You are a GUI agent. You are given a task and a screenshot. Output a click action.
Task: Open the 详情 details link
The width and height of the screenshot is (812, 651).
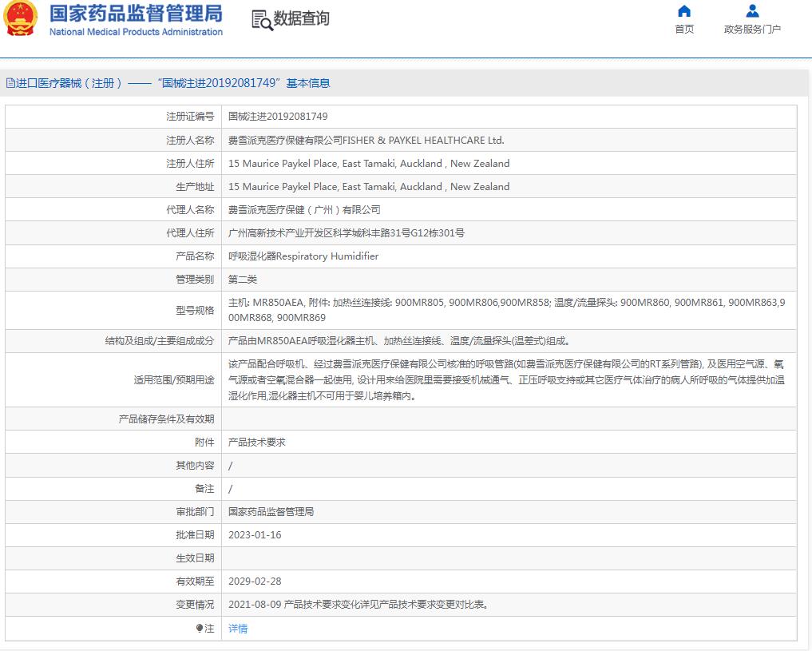click(x=237, y=629)
